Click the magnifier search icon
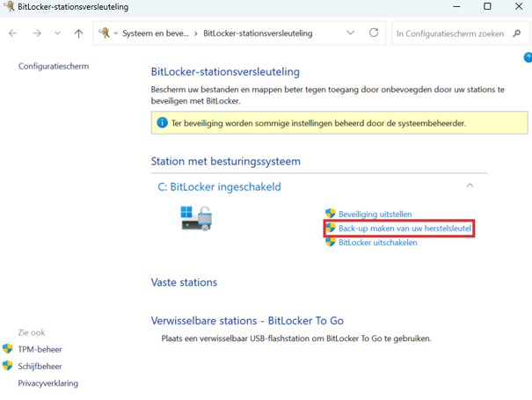The width and height of the screenshot is (532, 400). tap(517, 33)
